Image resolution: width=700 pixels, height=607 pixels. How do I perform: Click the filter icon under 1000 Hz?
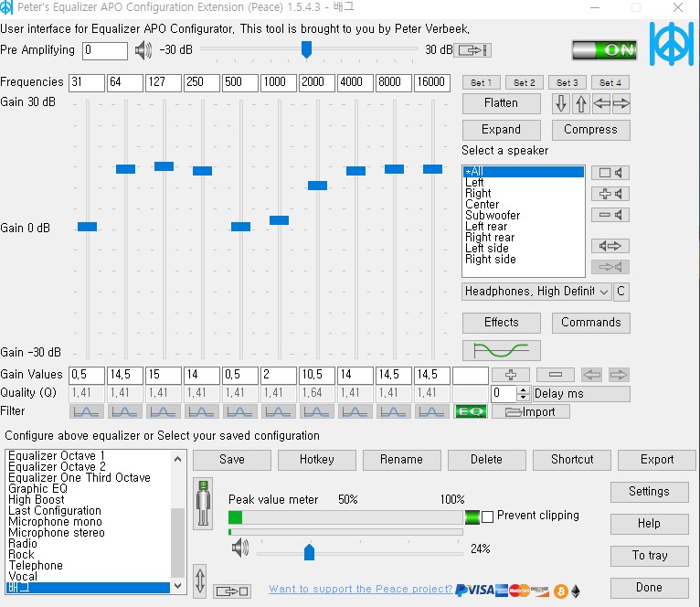click(279, 411)
